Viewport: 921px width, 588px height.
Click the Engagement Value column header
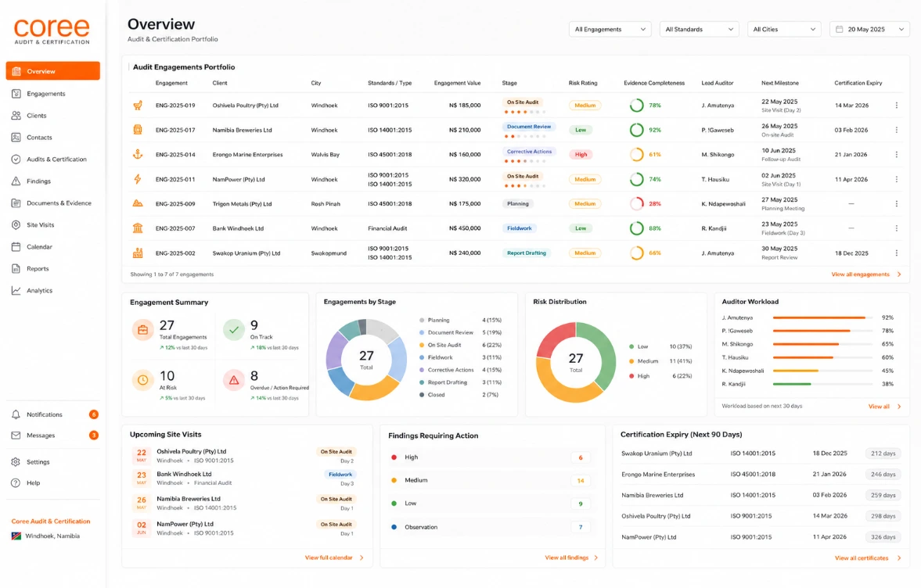[x=457, y=83]
